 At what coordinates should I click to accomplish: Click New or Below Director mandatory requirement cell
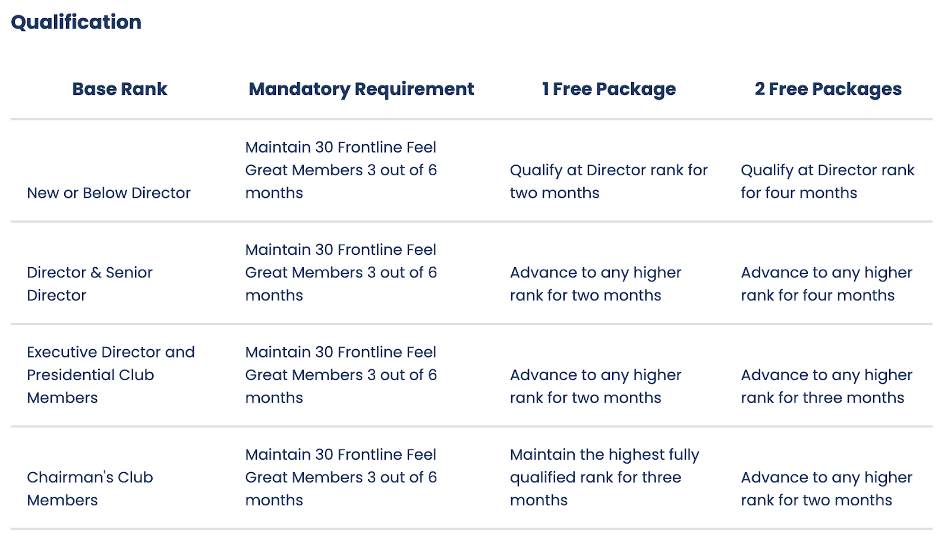pos(341,170)
